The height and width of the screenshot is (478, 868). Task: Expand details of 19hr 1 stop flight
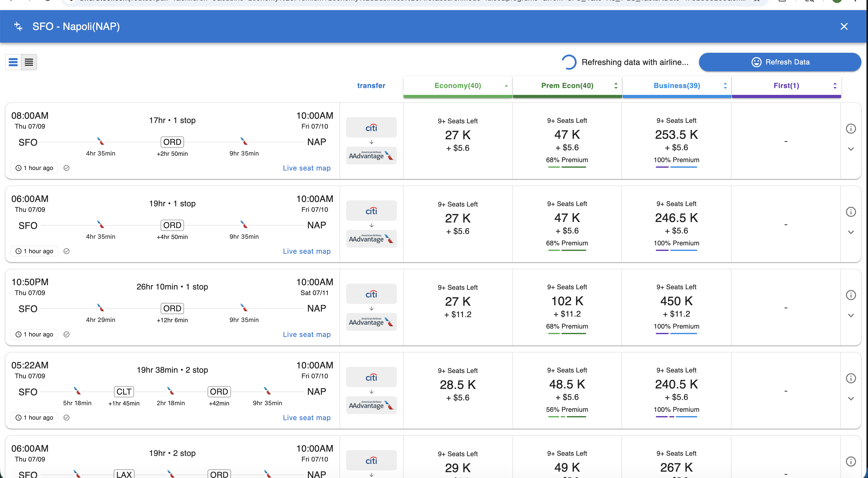(851, 232)
